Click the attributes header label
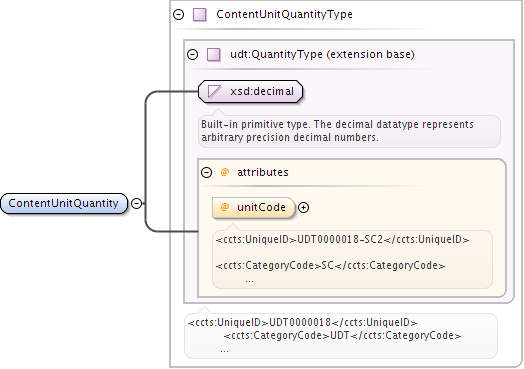Screen dimensions: 524x369 click(263, 172)
